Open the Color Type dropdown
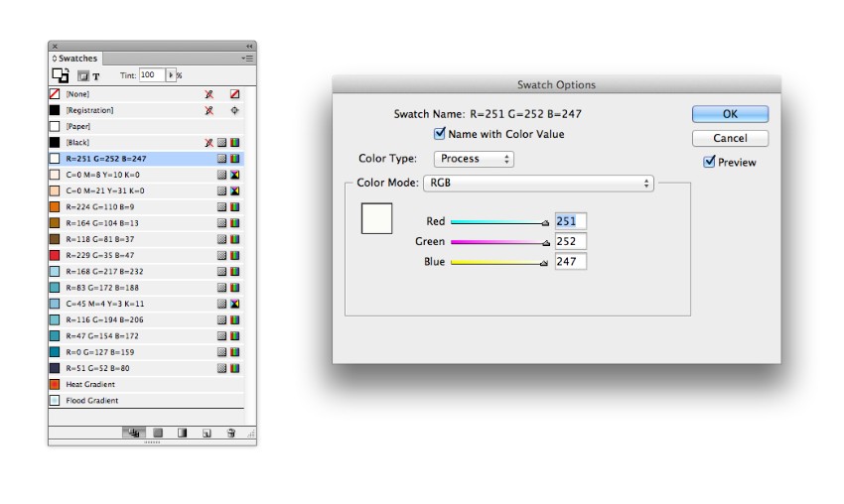The width and height of the screenshot is (844, 504). 474,159
